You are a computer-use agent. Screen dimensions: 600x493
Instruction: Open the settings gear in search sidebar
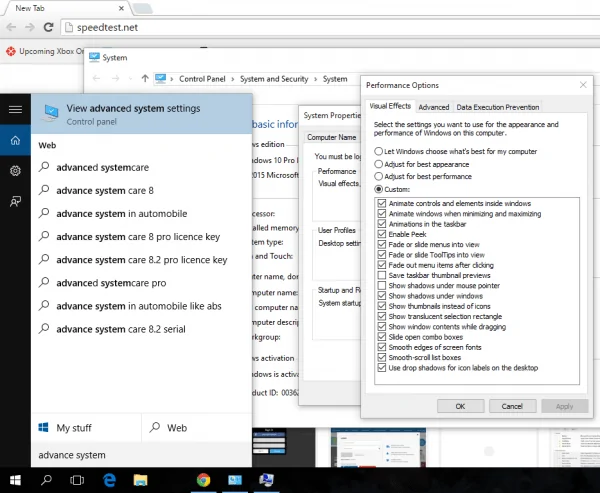[15, 171]
